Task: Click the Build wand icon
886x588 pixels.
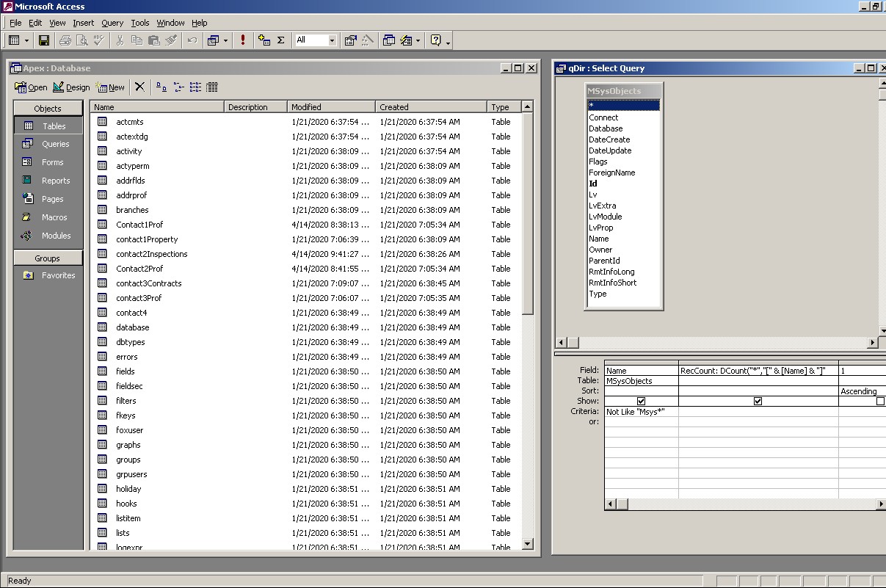Action: (368, 40)
